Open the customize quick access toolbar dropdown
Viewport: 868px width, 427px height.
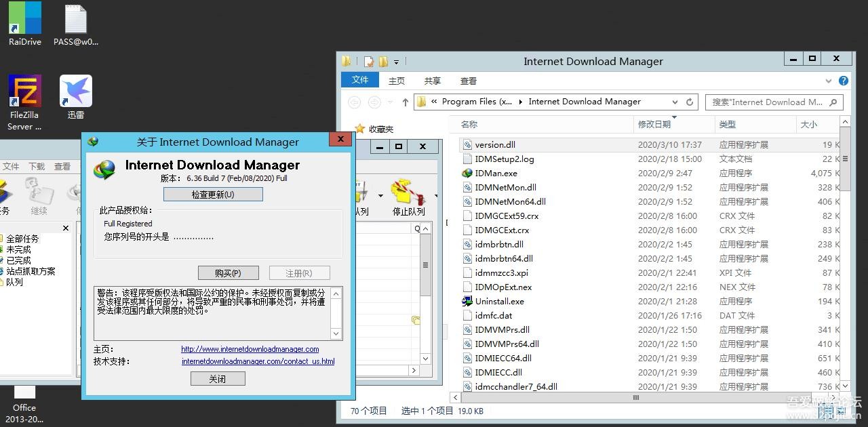click(396, 62)
